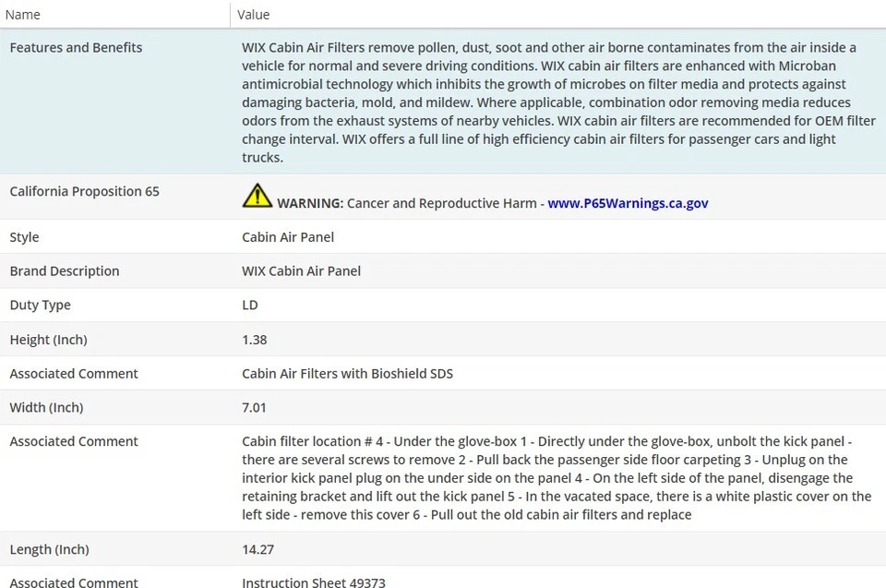Select the Height (Inch) row label
Image resolution: width=886 pixels, height=588 pixels.
[48, 340]
